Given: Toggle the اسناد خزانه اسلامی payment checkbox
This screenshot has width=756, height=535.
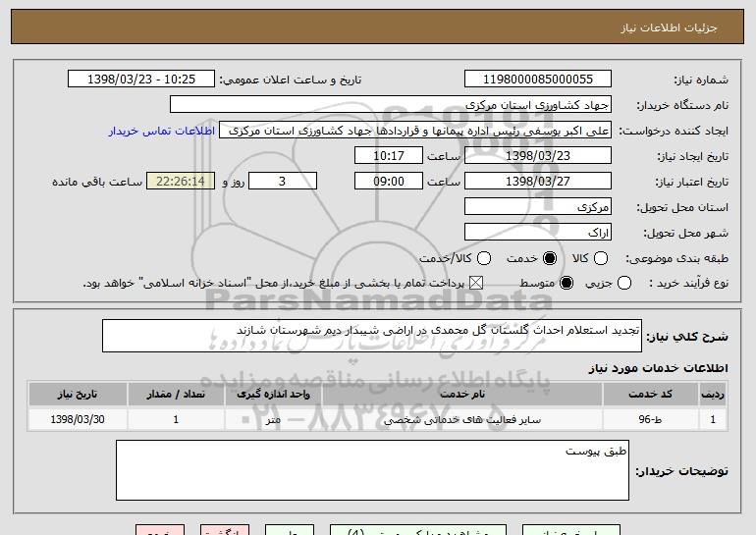Looking at the screenshot, I should 476,283.
